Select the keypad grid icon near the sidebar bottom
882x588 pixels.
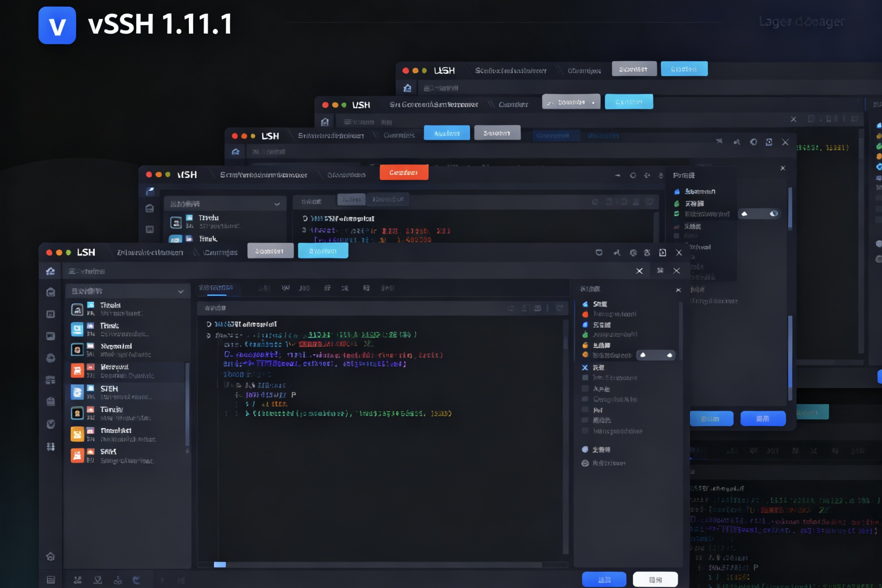point(51,447)
